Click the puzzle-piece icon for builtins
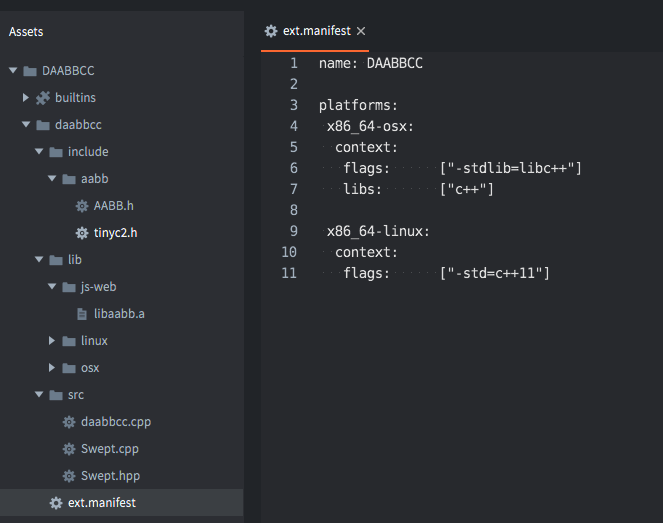 (43, 98)
